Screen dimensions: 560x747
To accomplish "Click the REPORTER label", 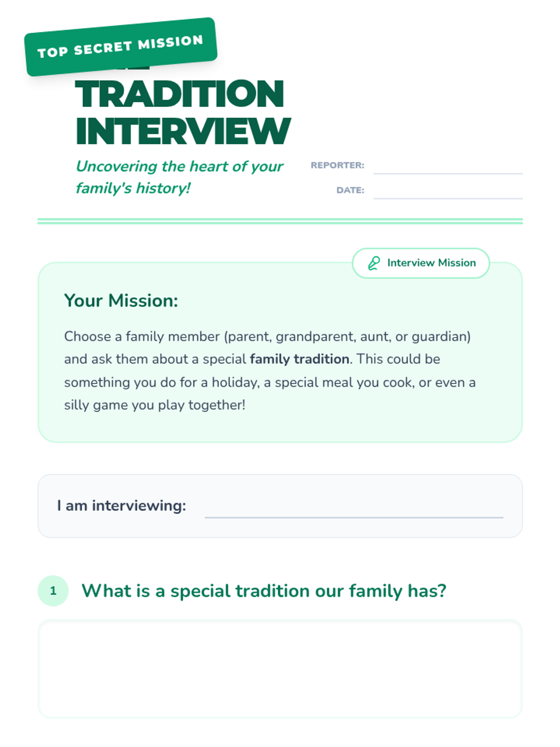I will click(337, 165).
